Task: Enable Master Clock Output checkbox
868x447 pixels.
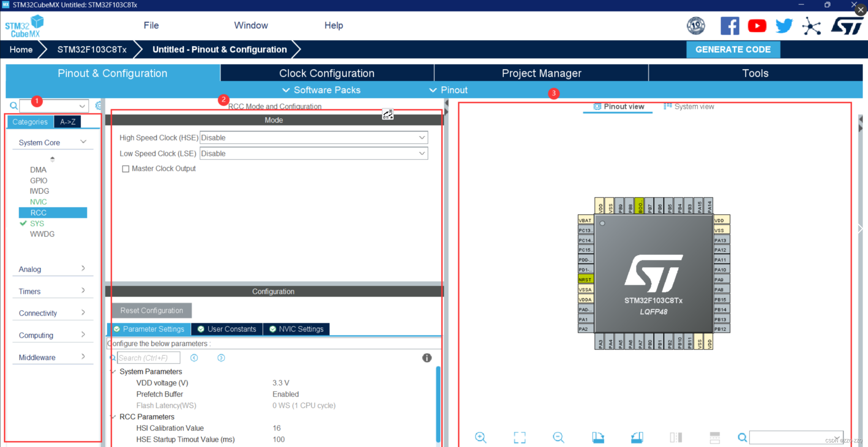Action: (x=126, y=168)
